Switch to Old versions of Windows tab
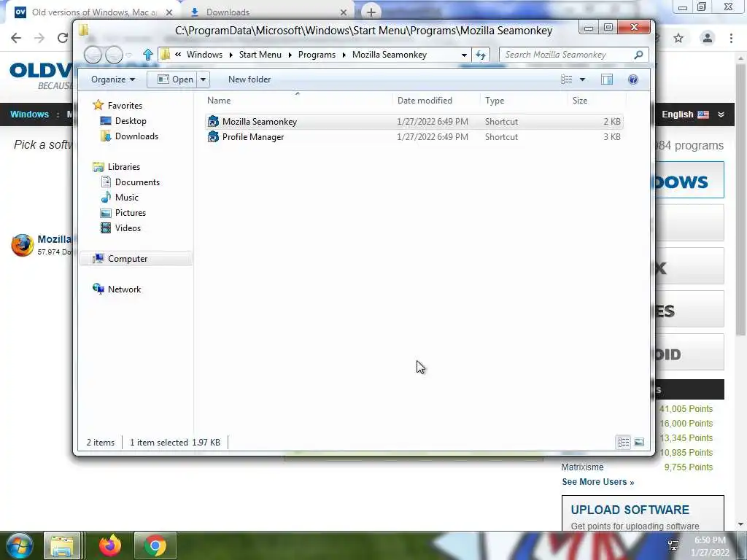 click(94, 12)
